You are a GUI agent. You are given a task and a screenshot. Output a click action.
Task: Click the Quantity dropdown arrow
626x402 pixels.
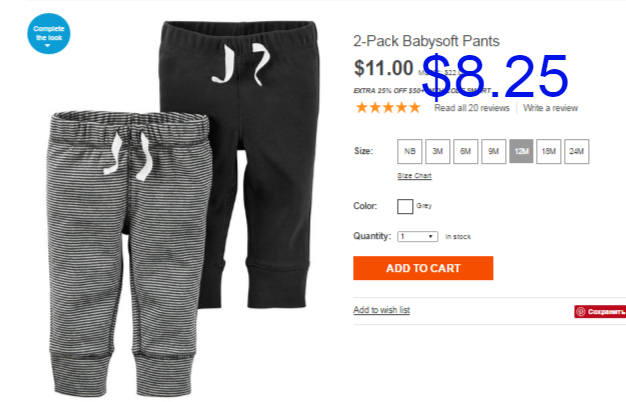click(x=430, y=237)
